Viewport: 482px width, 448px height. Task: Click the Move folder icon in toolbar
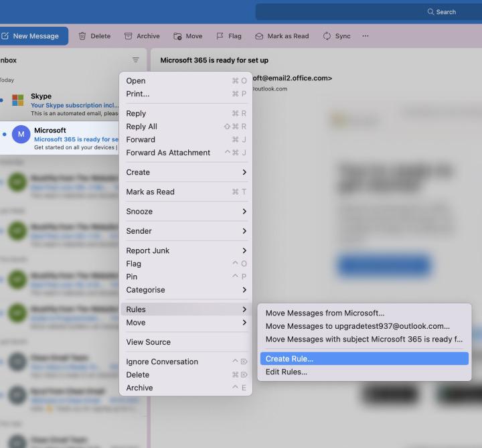tap(177, 36)
